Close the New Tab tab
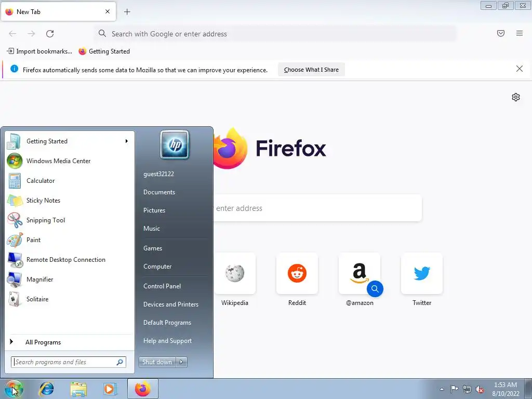 click(x=108, y=11)
